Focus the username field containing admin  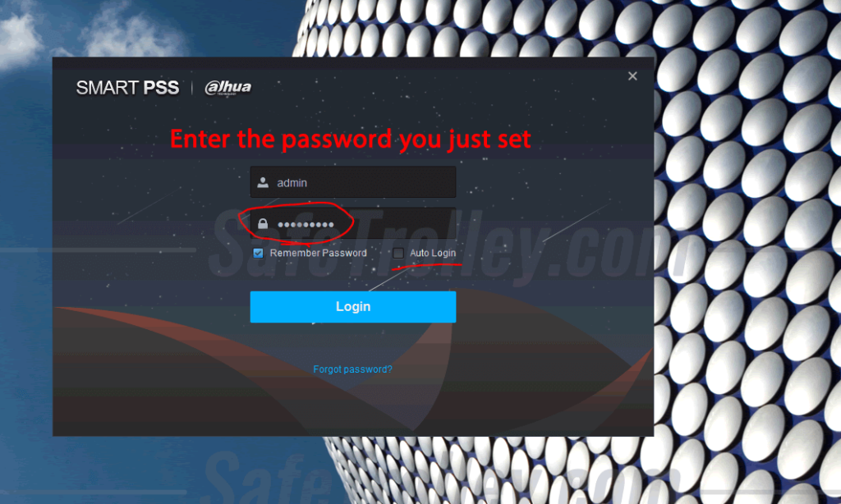click(x=353, y=182)
